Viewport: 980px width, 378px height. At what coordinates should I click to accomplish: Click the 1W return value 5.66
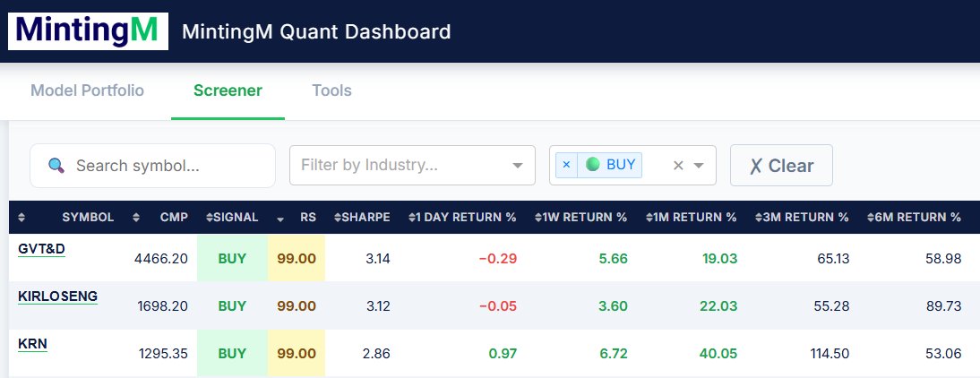(613, 259)
